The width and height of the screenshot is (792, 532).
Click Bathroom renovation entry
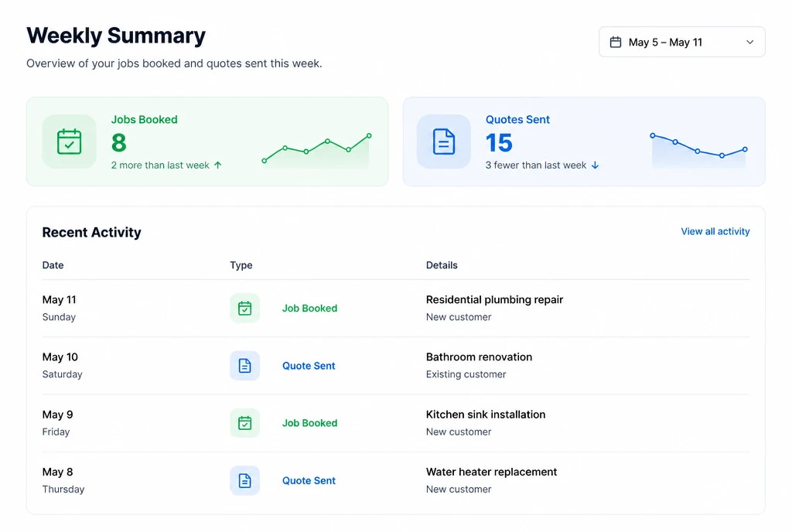(x=479, y=356)
